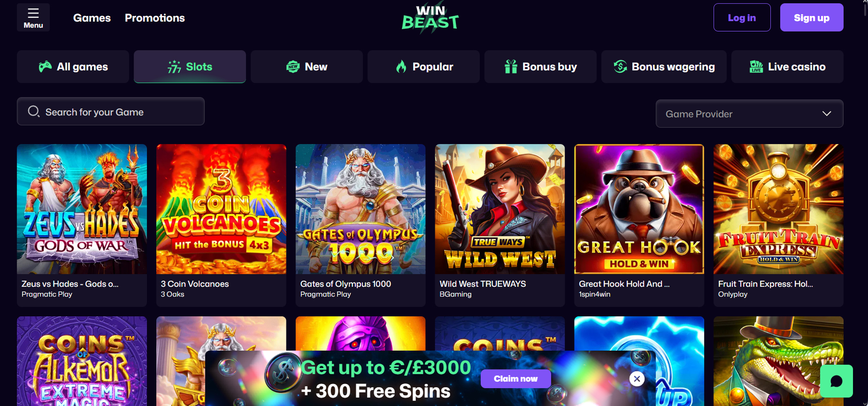Image resolution: width=868 pixels, height=406 pixels.
Task: Click the search magnifier icon
Action: 33,111
